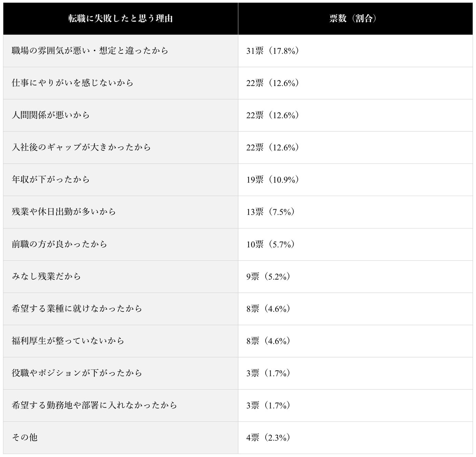
Task: Click the 4票（2.3%） cell
Action: (x=268, y=437)
